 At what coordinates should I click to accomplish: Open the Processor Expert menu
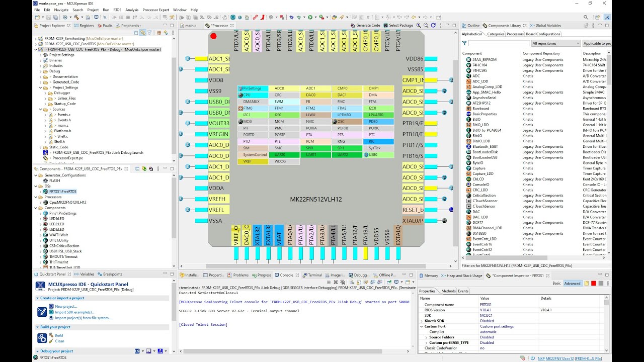pyautogui.click(x=156, y=10)
